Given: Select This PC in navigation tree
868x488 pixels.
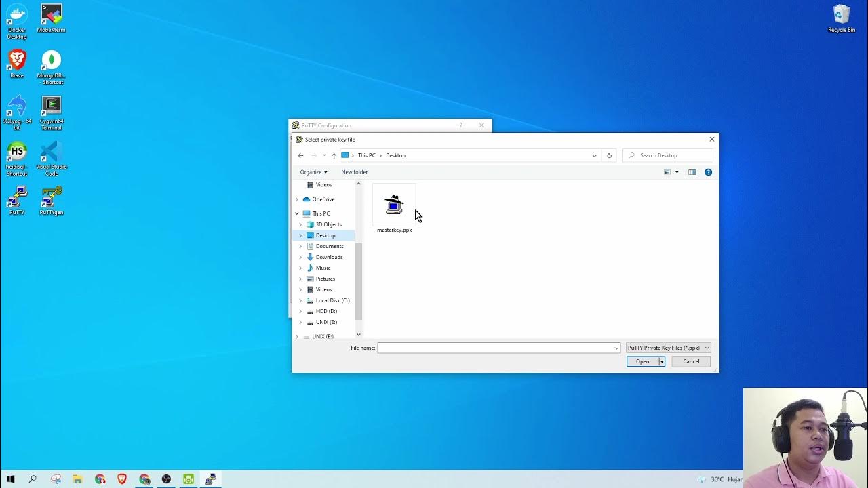Looking at the screenshot, I should click(321, 213).
